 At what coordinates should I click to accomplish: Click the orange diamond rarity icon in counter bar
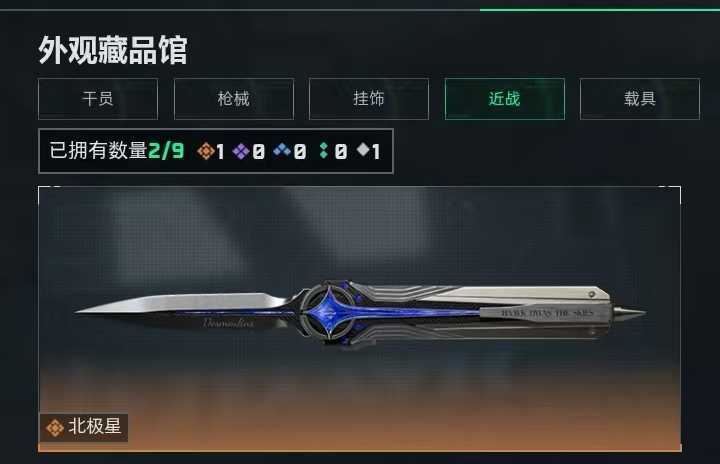pos(205,151)
